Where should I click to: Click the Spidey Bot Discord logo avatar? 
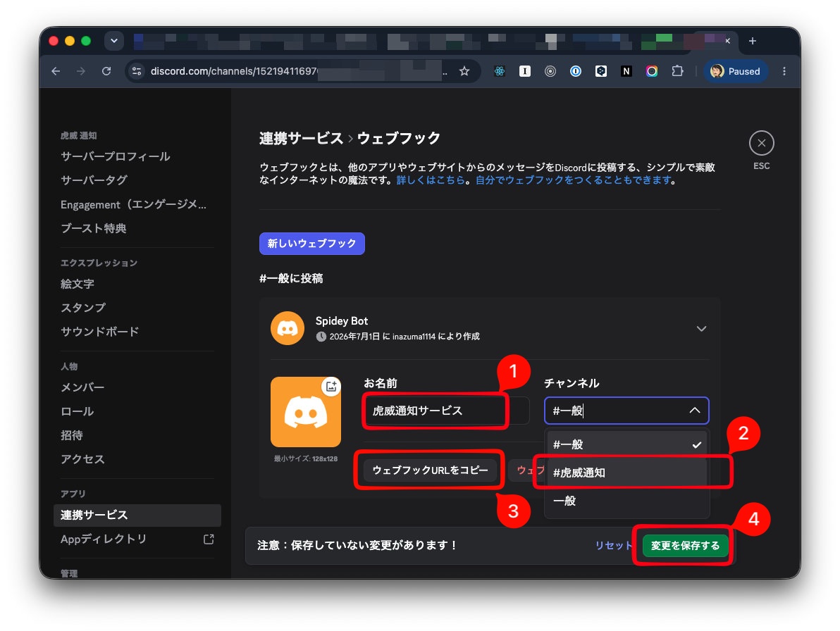[287, 328]
